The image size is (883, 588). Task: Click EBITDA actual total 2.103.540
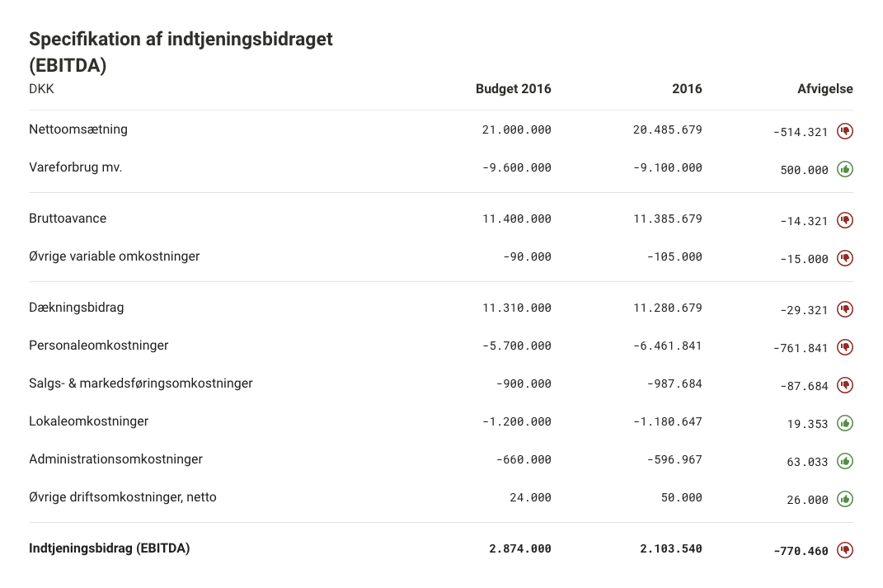(x=670, y=549)
